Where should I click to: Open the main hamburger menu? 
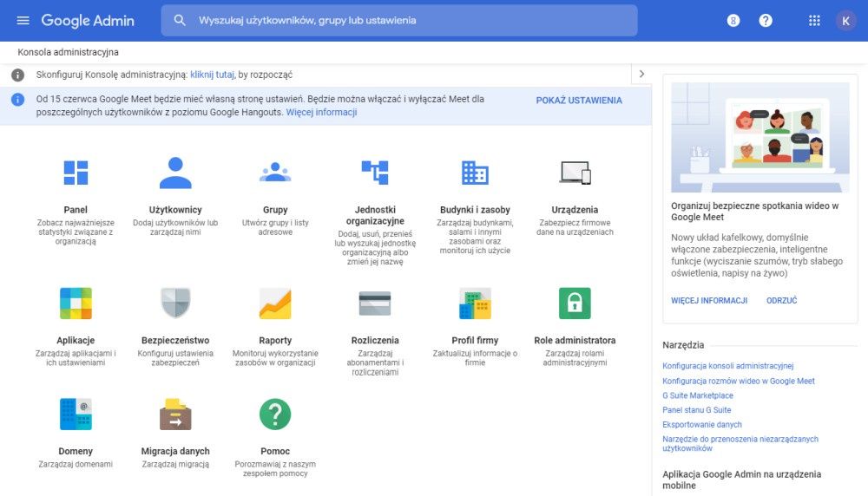click(23, 21)
